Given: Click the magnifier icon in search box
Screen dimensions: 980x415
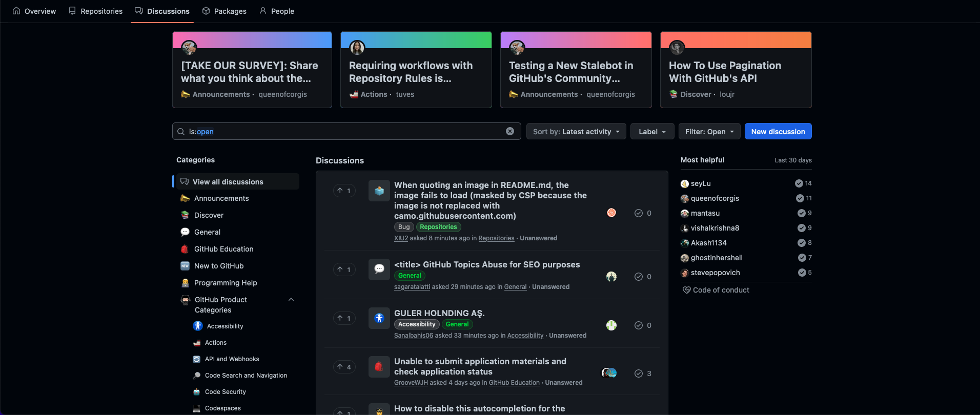Looking at the screenshot, I should click(x=181, y=132).
